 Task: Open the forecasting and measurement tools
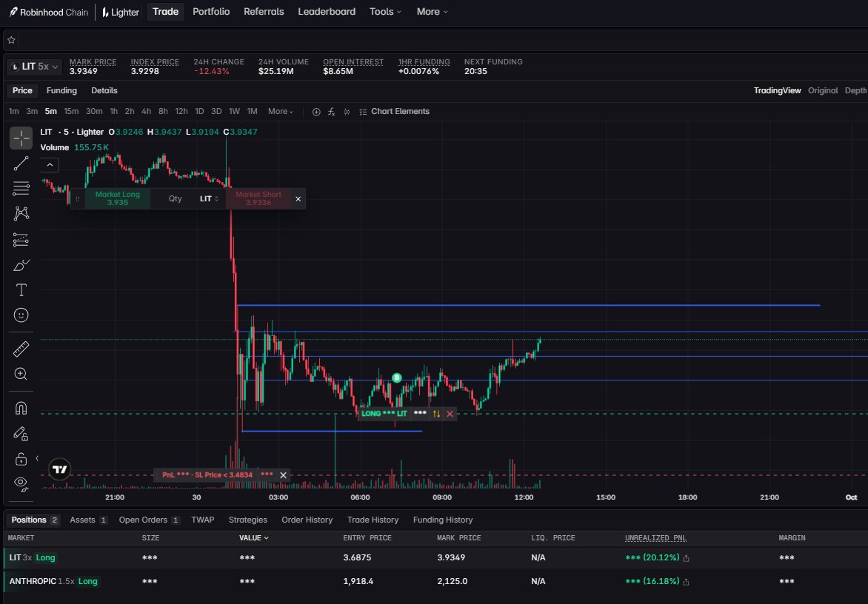21,240
